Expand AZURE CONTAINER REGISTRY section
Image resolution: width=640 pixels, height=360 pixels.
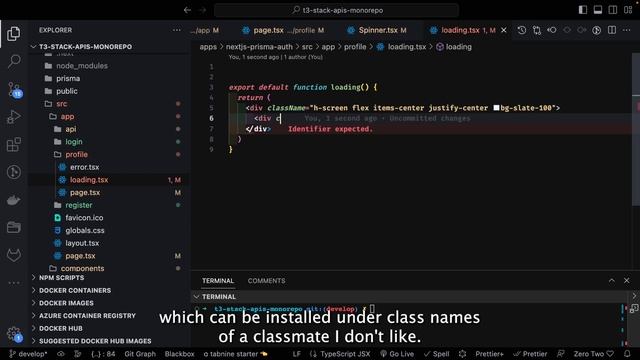tap(87, 316)
